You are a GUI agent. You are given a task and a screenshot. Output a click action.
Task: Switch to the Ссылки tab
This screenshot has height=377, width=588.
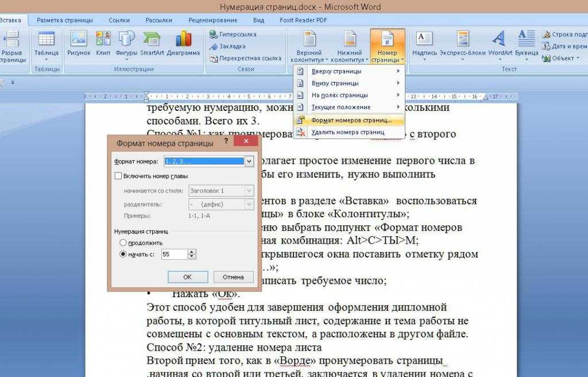point(119,20)
